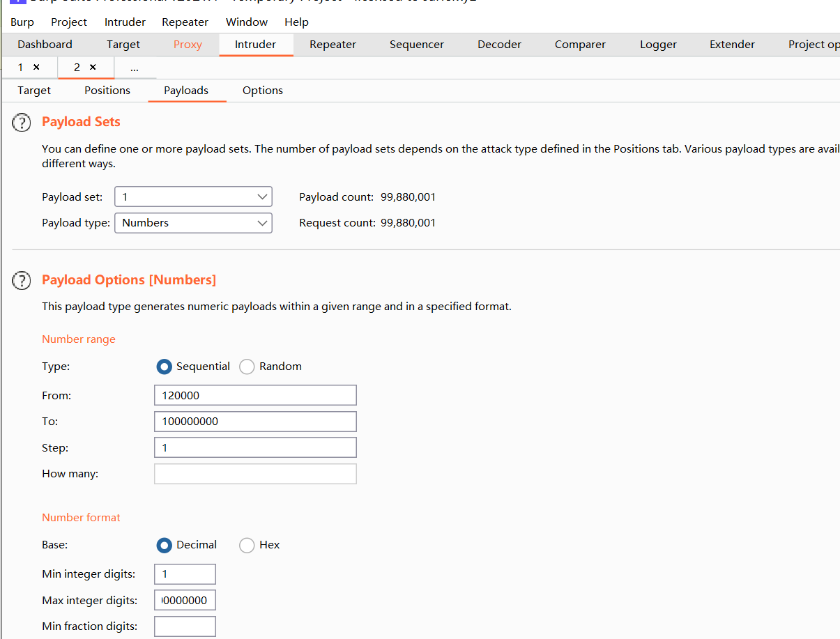The height and width of the screenshot is (639, 840).
Task: Choose Hex number base
Action: tap(247, 545)
